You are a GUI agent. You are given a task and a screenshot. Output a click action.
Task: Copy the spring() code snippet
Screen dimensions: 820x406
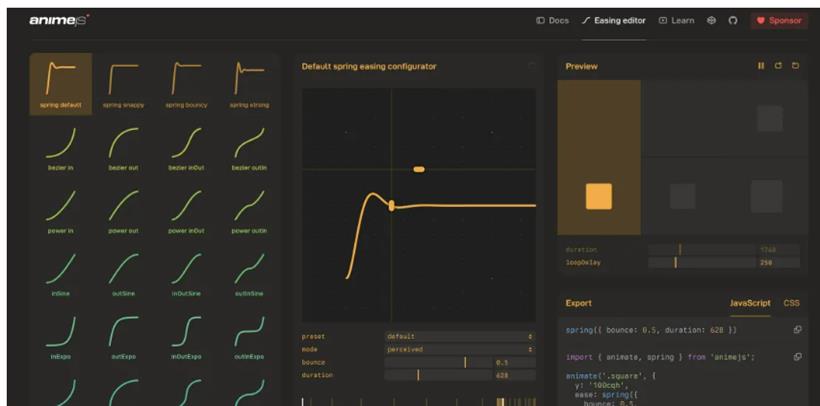pos(797,329)
